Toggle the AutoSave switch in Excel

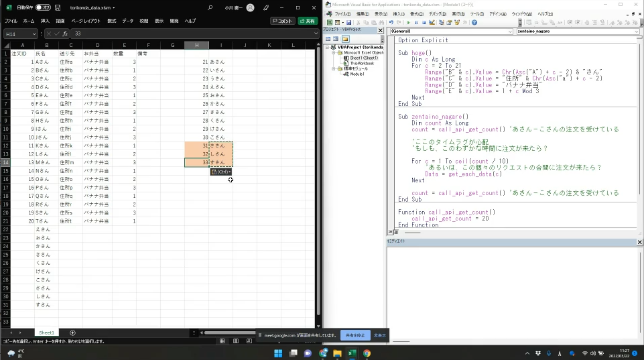43,7
